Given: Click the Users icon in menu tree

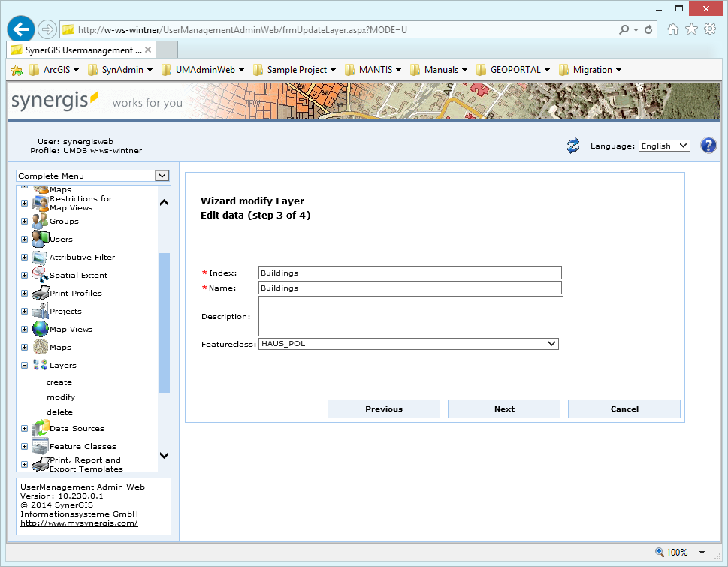Looking at the screenshot, I should coord(40,239).
